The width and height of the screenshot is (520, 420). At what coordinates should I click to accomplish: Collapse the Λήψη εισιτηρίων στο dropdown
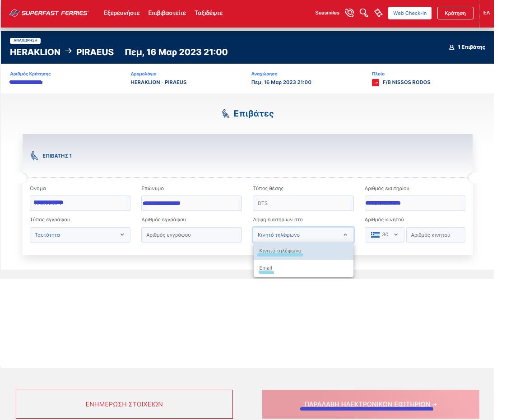(303, 235)
